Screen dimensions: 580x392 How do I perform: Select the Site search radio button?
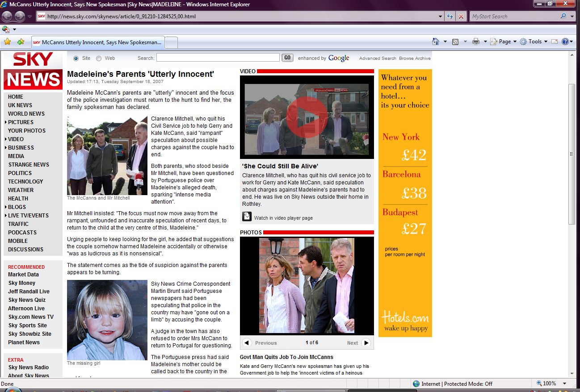point(76,58)
